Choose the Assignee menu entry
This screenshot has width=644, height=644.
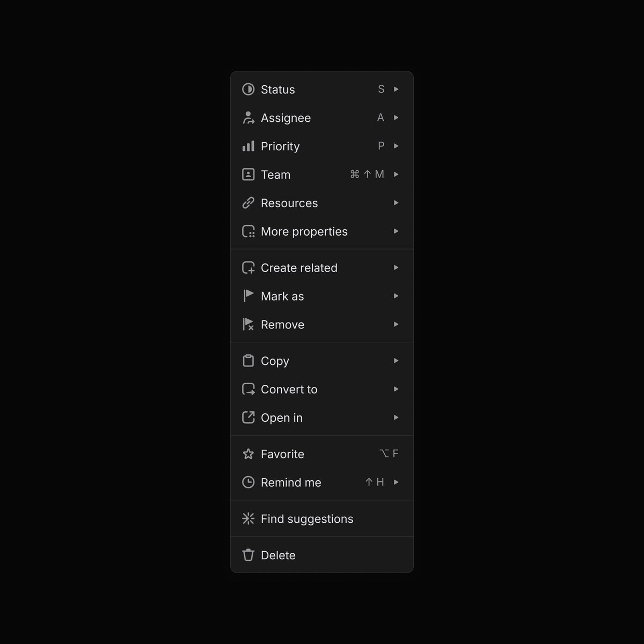[x=322, y=118]
